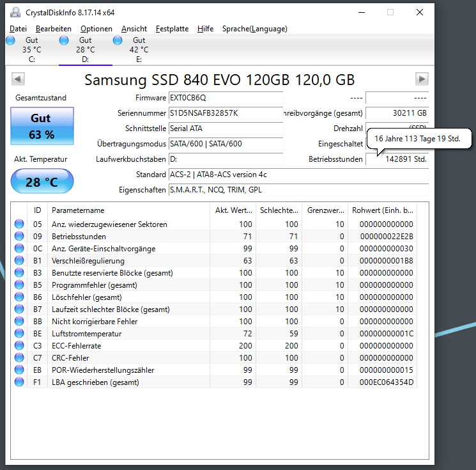Viewport: 476px width, 470px height.
Task: Click the Parametername column header
Action: [128, 210]
